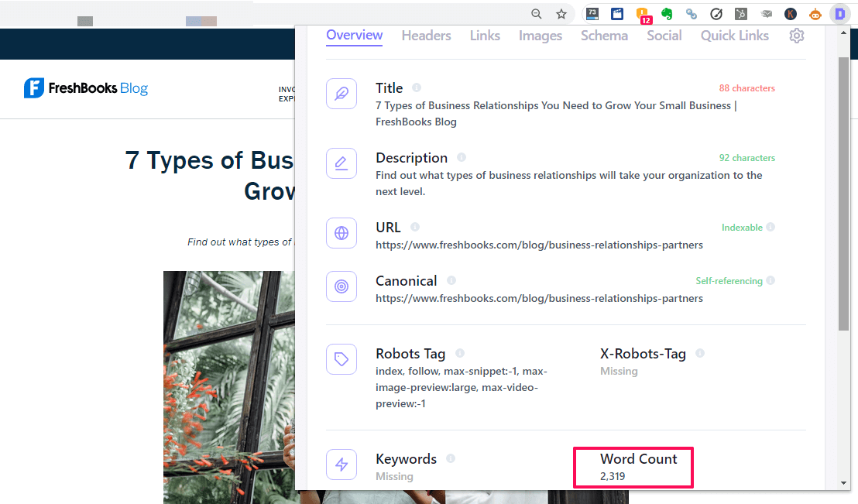
Task: Open the Social tab
Action: [x=664, y=36]
